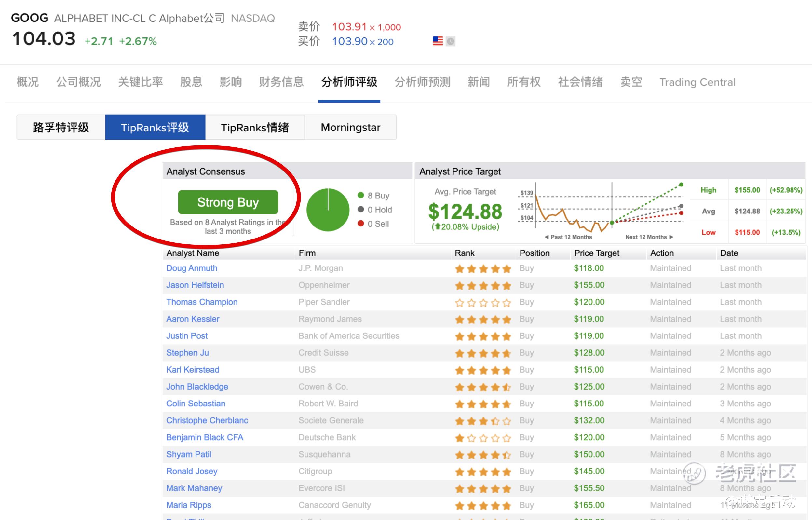Click the clock icon beside flag

pos(451,42)
